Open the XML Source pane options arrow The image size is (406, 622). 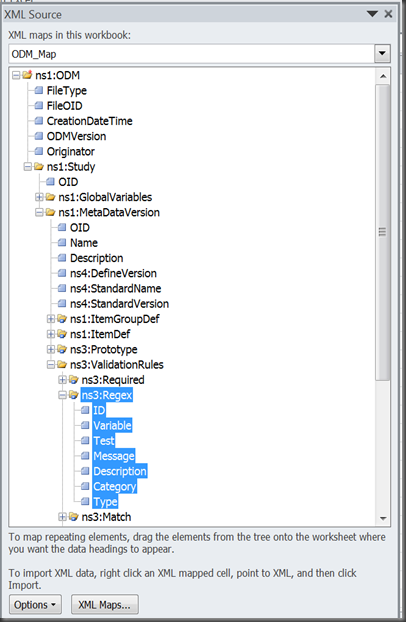(x=372, y=14)
